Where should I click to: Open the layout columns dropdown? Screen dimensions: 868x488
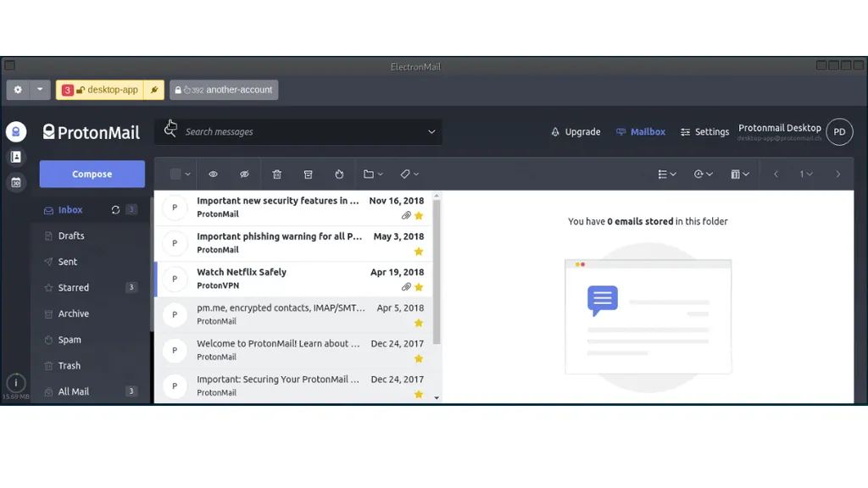click(739, 174)
